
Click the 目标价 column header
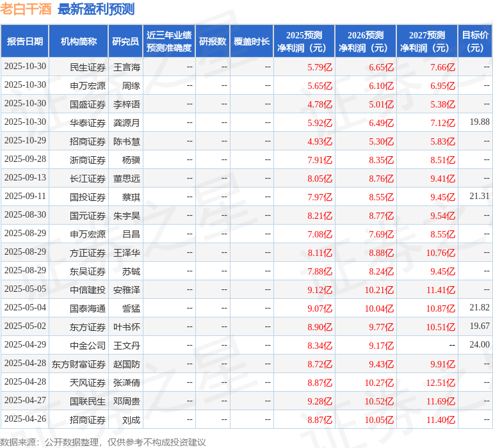[475, 42]
